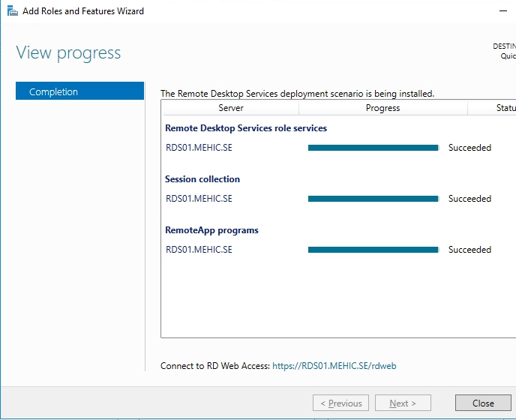Click the RemoteApp programs heading
This screenshot has width=516, height=420.
coord(211,230)
